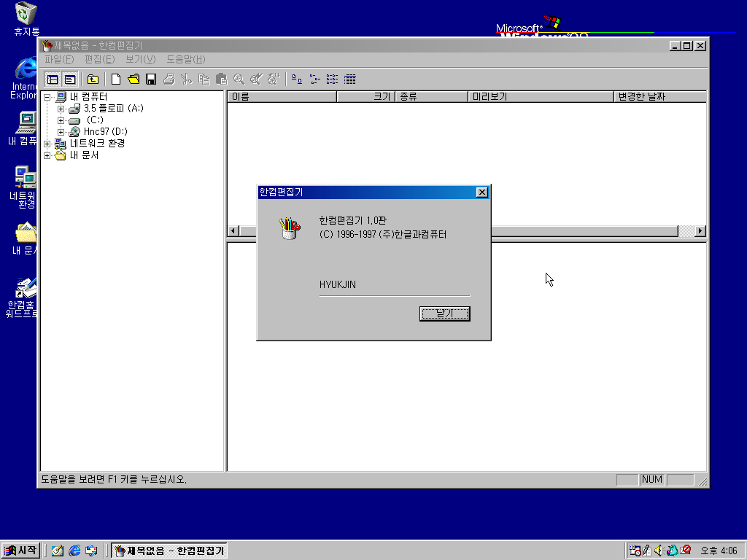
Task: Toggle the folder tree pane toolbar icon
Action: click(53, 79)
